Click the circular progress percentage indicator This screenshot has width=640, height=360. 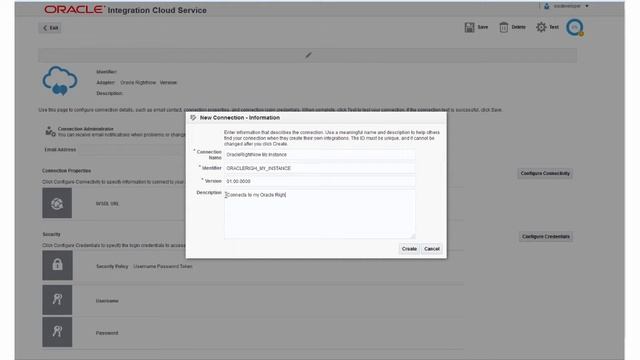click(574, 27)
